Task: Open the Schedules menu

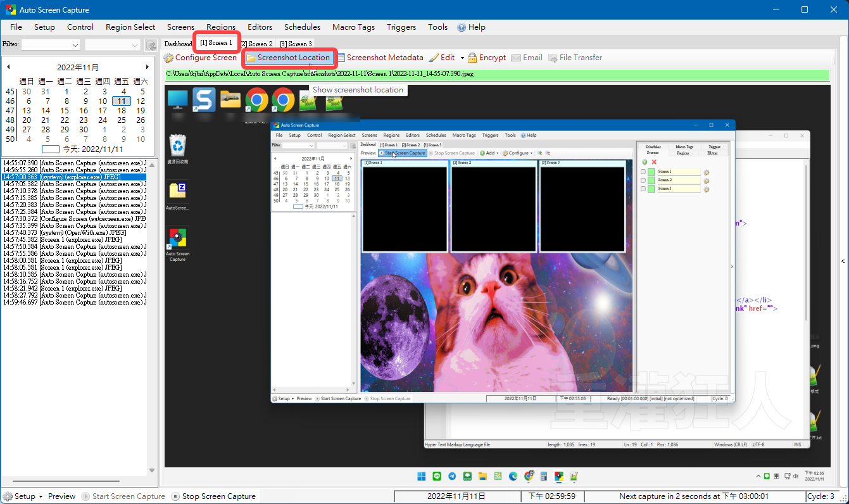Action: point(302,27)
